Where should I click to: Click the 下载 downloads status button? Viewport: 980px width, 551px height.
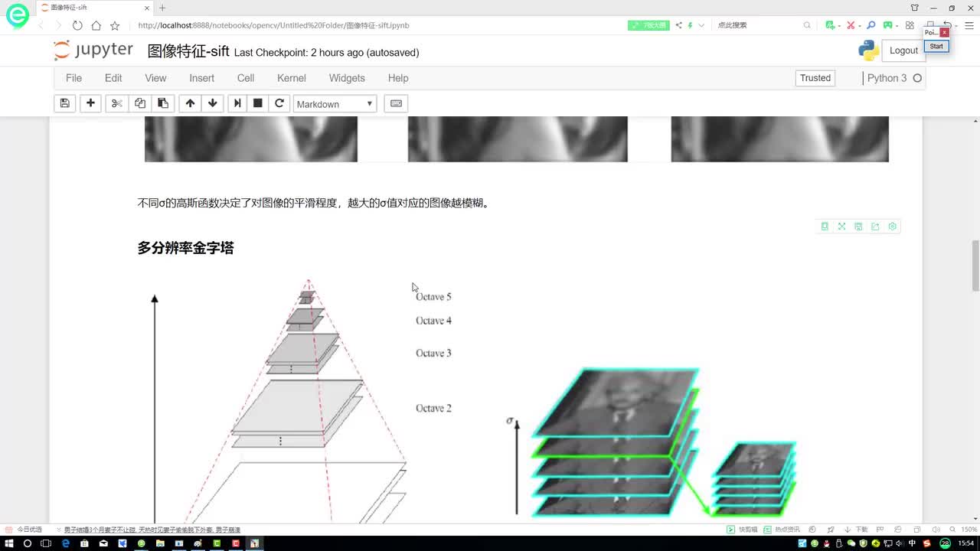point(857,530)
